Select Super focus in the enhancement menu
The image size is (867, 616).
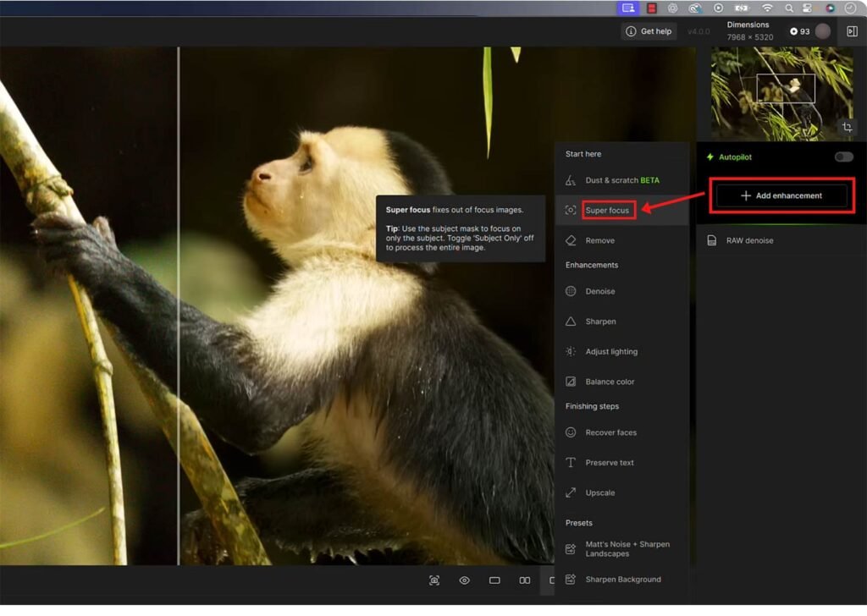(607, 210)
